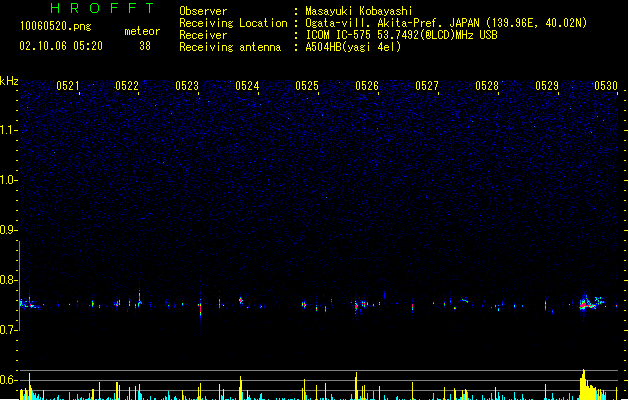
Task: Click the kHz axis unit label
Action: pos(9,81)
